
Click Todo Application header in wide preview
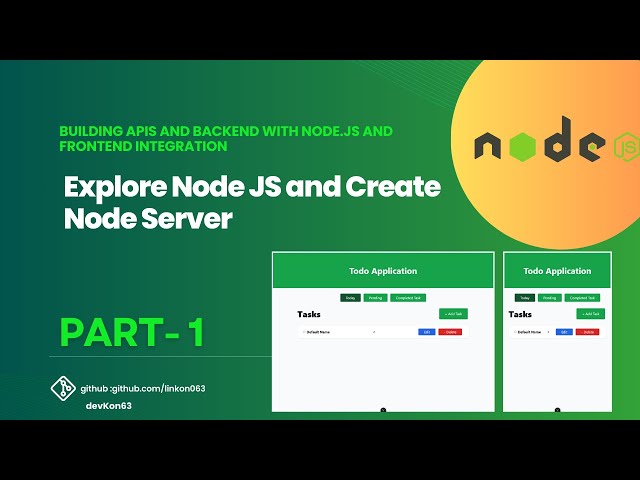[x=383, y=271]
